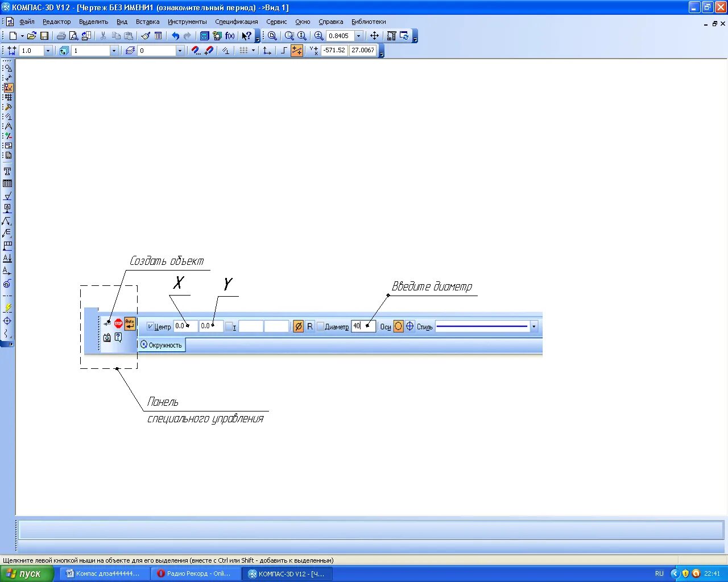
Task: Click the X coordinate field -571.52
Action: (334, 51)
